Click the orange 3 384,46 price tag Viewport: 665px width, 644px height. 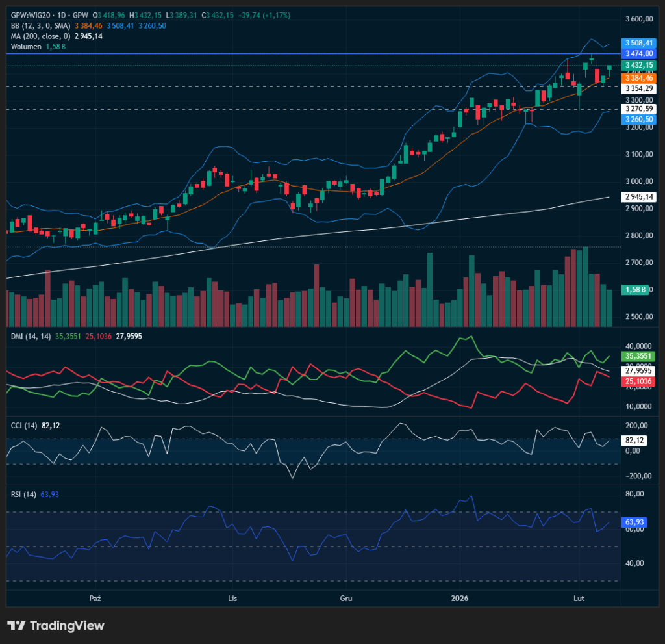point(639,77)
